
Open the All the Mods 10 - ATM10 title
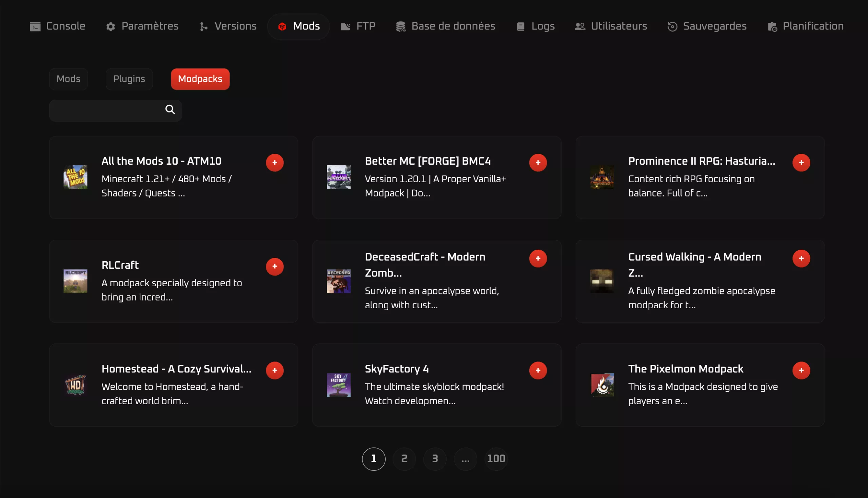coord(161,161)
